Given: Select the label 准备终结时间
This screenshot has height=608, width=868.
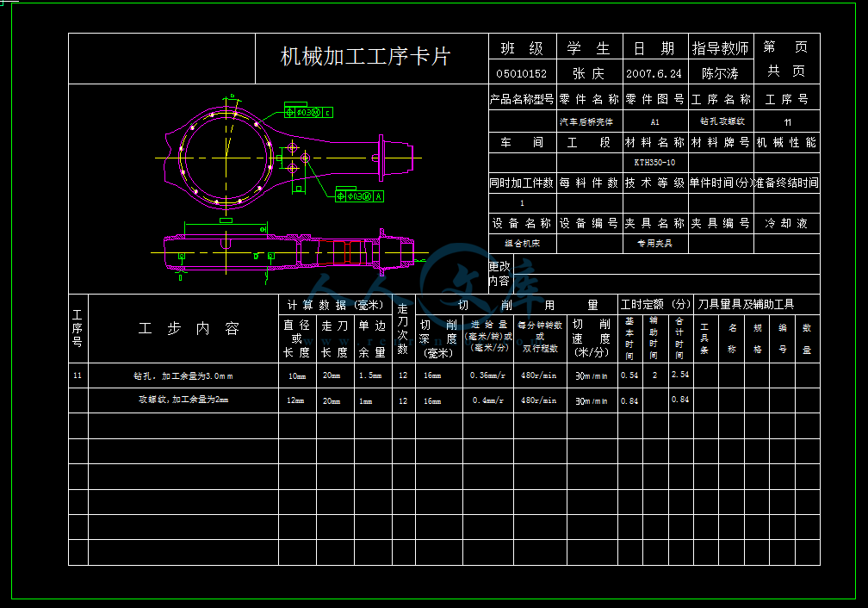Looking at the screenshot, I should pyautogui.click(x=787, y=183).
